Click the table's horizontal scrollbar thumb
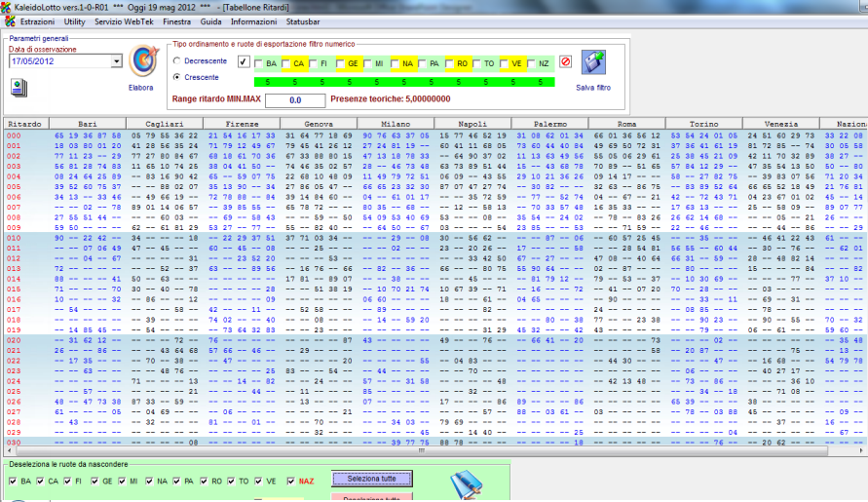The height and width of the screenshot is (502, 868). coord(420,450)
